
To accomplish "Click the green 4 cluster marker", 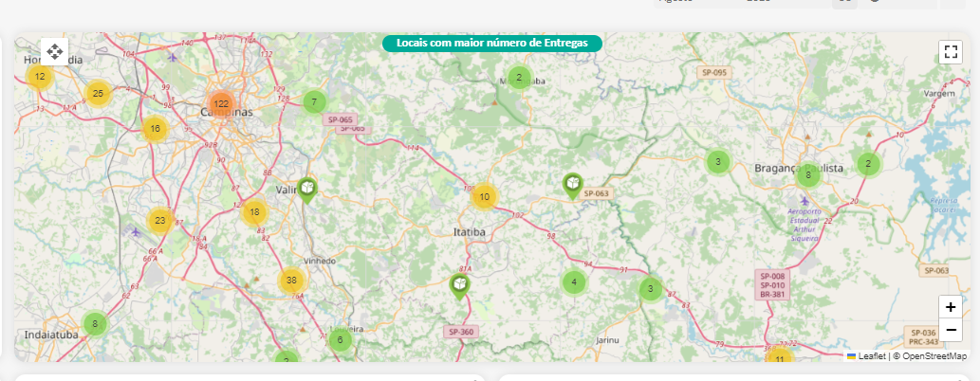I will click(573, 282).
